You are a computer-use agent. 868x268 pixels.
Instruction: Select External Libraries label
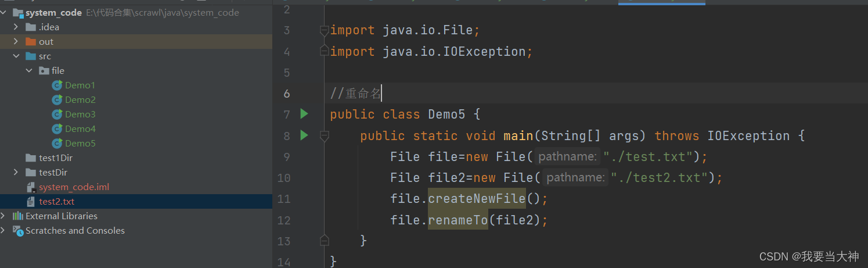(62, 216)
